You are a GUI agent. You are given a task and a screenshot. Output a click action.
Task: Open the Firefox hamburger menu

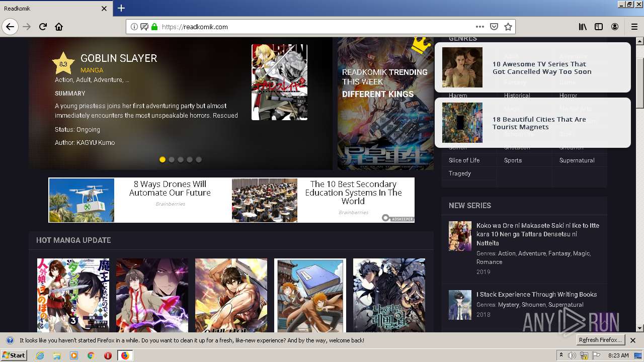tap(634, 27)
